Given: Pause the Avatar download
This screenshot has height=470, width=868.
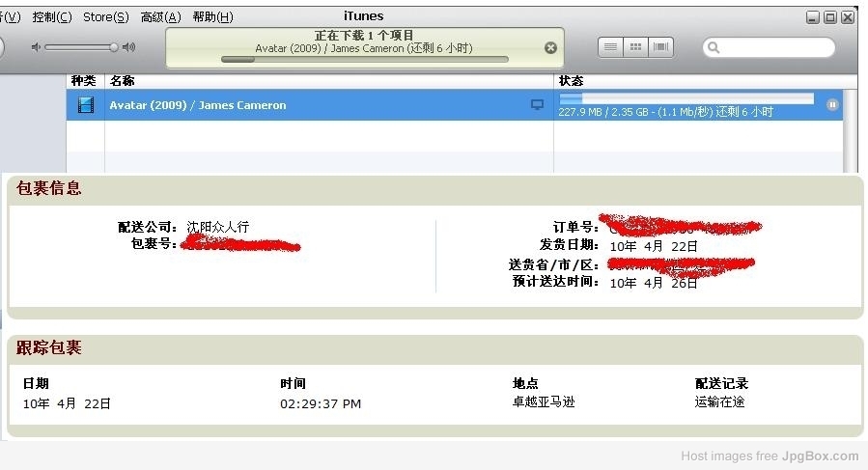Looking at the screenshot, I should 832,105.
